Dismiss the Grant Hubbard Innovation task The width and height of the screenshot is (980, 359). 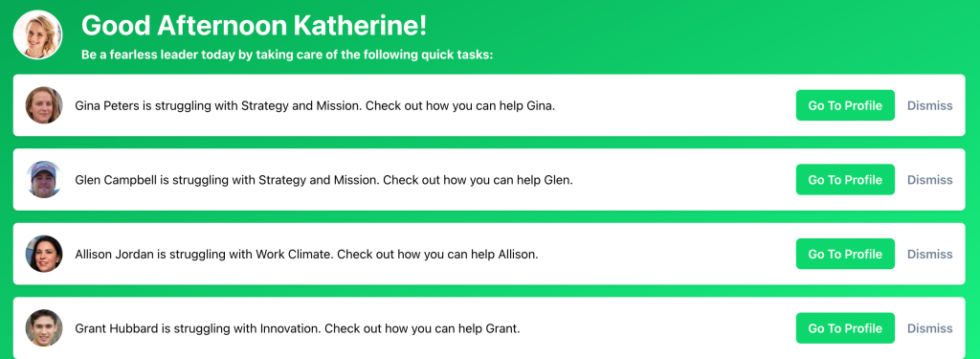(930, 329)
